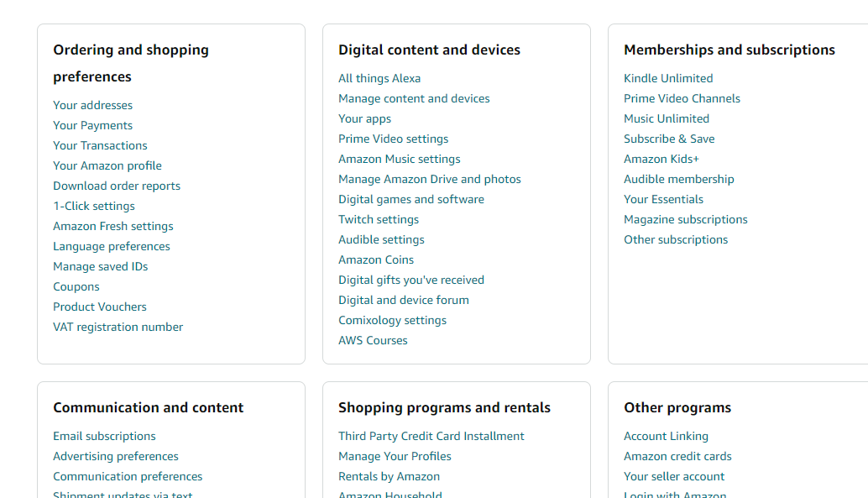Image resolution: width=868 pixels, height=498 pixels.
Task: Open Download order reports
Action: tap(117, 186)
